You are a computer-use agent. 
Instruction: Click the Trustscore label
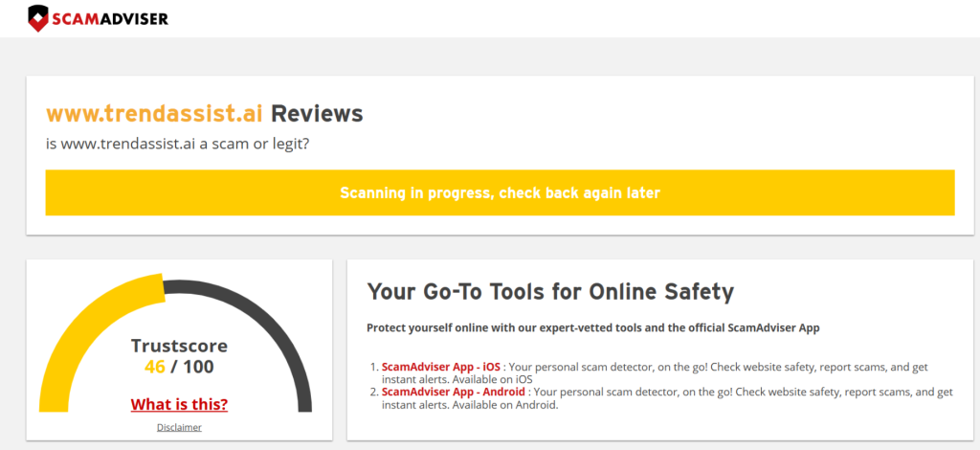coord(179,346)
